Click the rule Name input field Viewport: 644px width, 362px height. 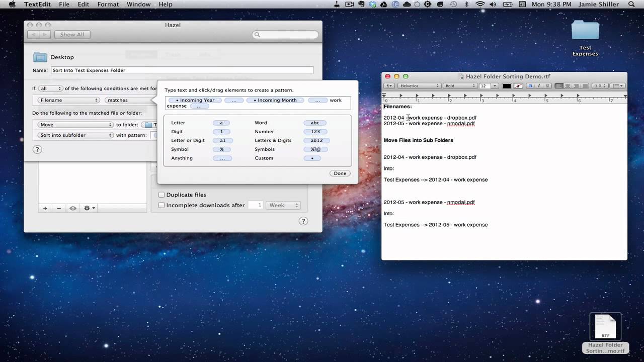[x=182, y=70]
